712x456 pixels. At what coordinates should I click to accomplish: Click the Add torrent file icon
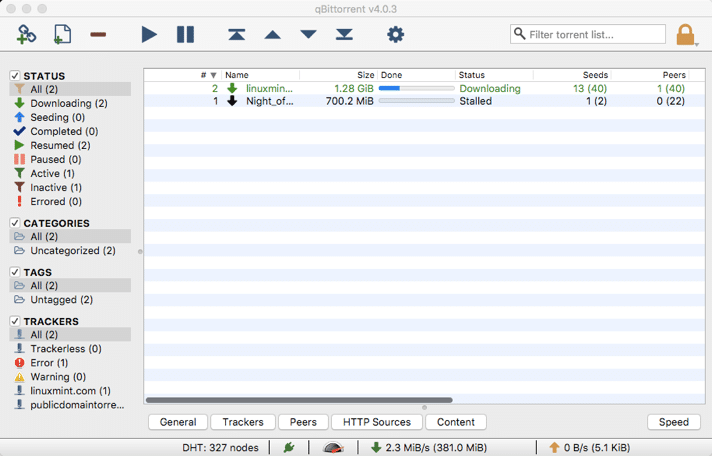coord(62,35)
